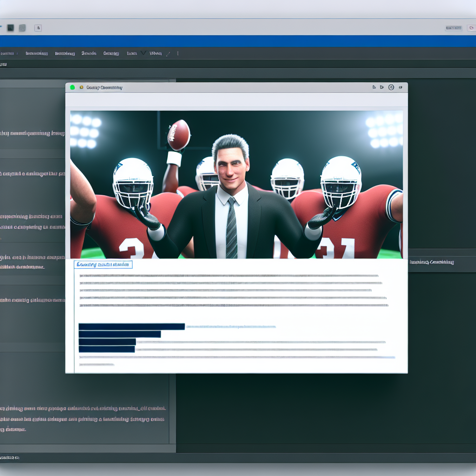This screenshot has width=476, height=476.
Task: Click the circled icon in popup title bar
Action: 391,87
